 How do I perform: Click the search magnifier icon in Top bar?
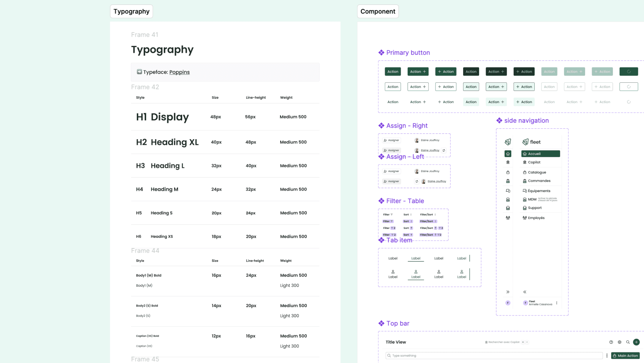coord(628,342)
